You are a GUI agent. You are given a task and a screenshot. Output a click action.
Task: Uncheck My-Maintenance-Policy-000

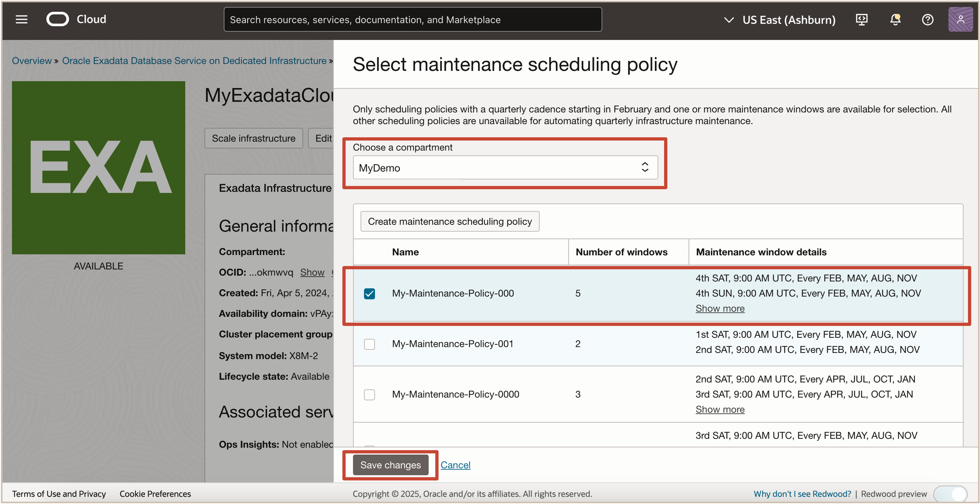(369, 293)
